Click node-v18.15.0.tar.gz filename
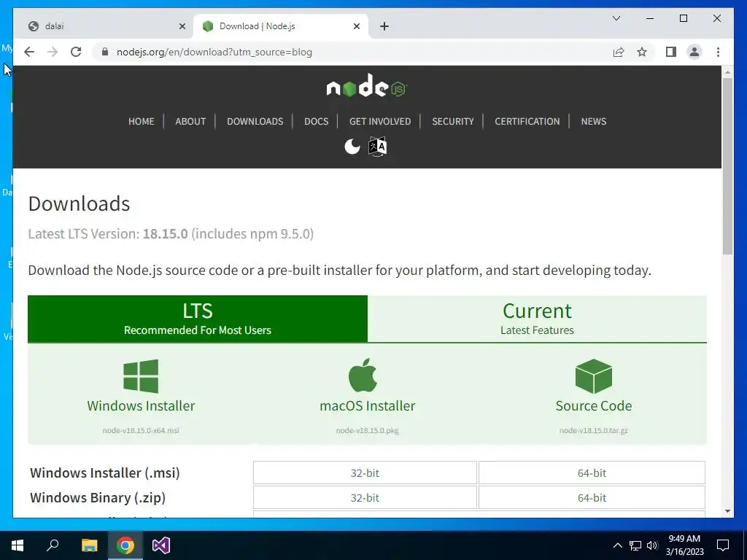The width and height of the screenshot is (747, 560). [x=594, y=430]
